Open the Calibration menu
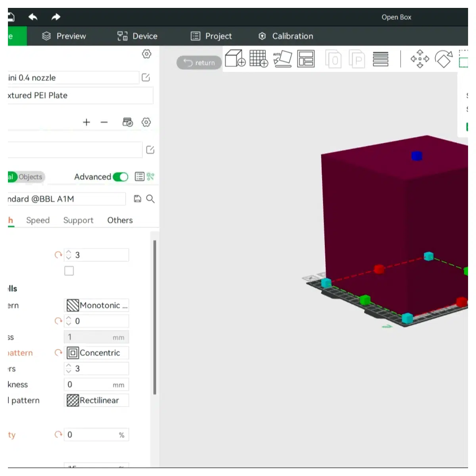The width and height of the screenshot is (476, 476). pos(286,36)
